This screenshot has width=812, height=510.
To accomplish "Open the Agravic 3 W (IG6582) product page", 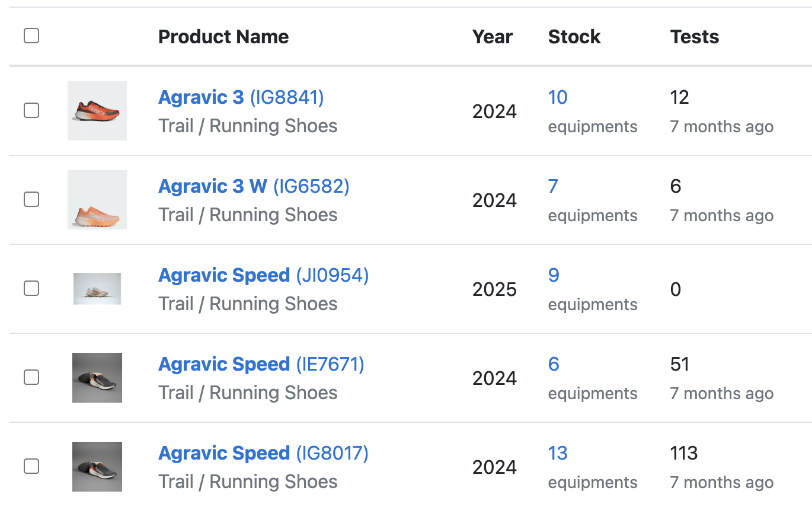I will (x=212, y=186).
